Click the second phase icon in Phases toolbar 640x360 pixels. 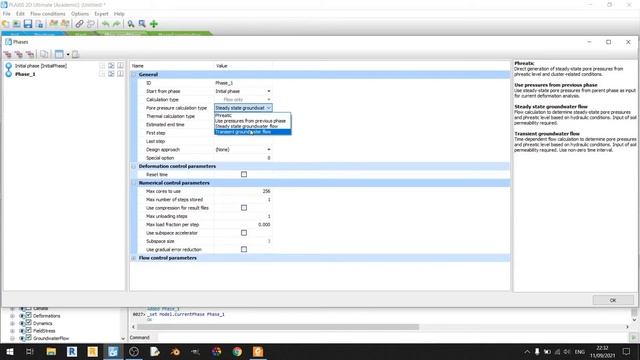[x=19, y=54]
